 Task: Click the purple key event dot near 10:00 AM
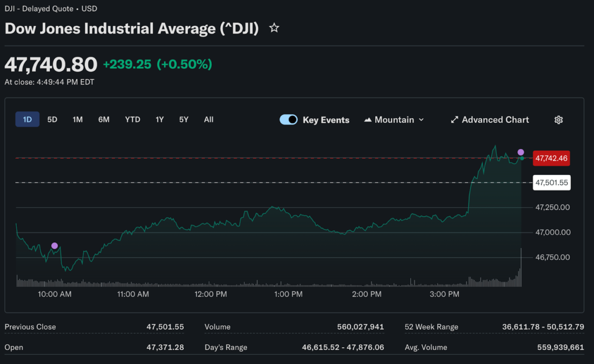click(55, 246)
